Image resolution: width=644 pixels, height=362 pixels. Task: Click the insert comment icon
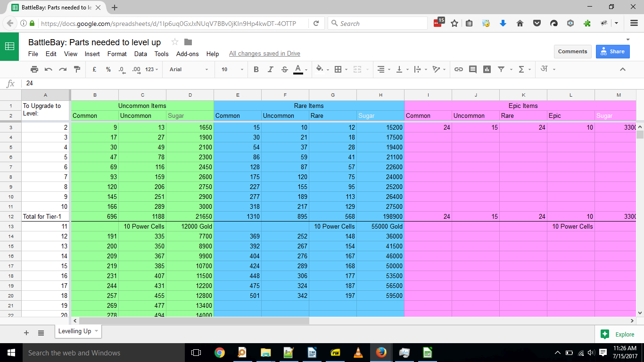point(473,69)
